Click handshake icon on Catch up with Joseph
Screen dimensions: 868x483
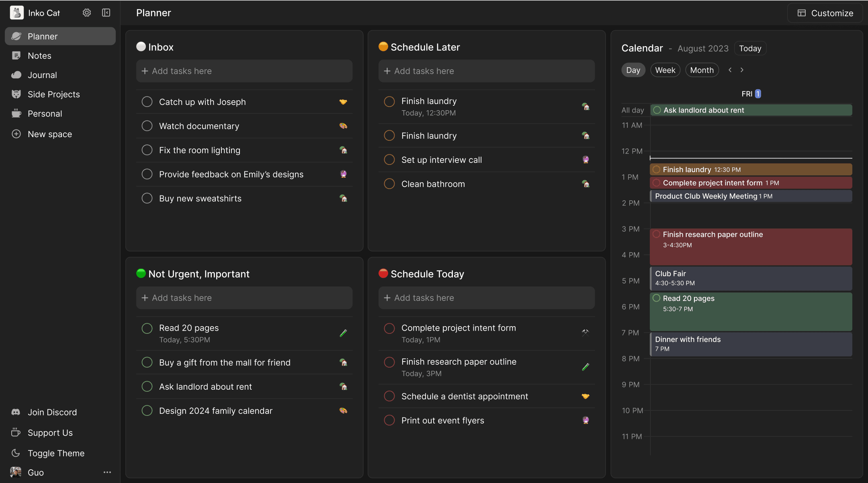point(343,102)
